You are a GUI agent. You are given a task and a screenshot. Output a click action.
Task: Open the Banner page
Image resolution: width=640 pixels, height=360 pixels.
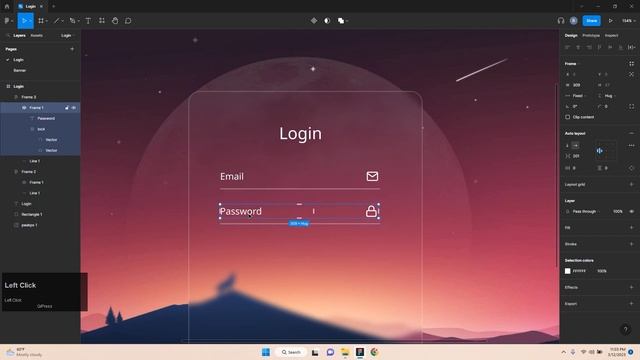pyautogui.click(x=20, y=70)
